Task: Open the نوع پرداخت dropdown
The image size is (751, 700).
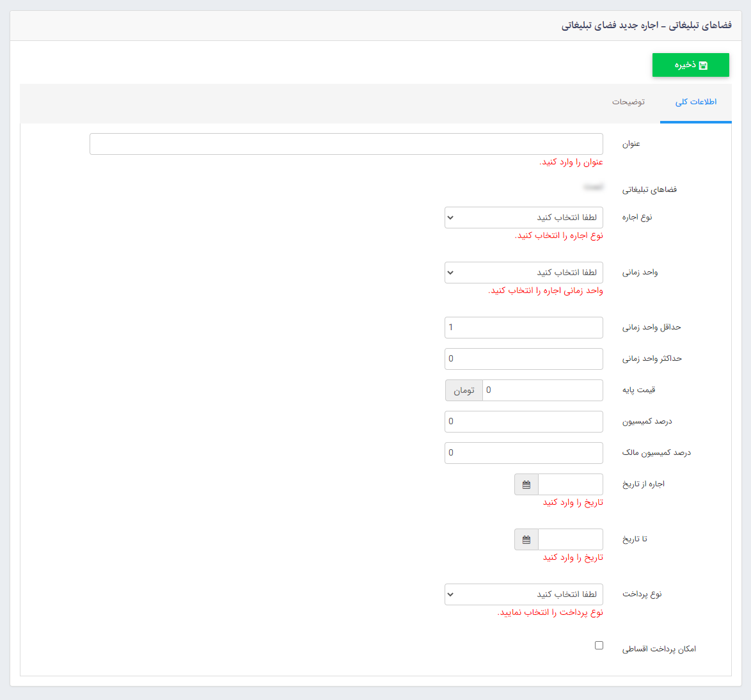Action: point(523,594)
